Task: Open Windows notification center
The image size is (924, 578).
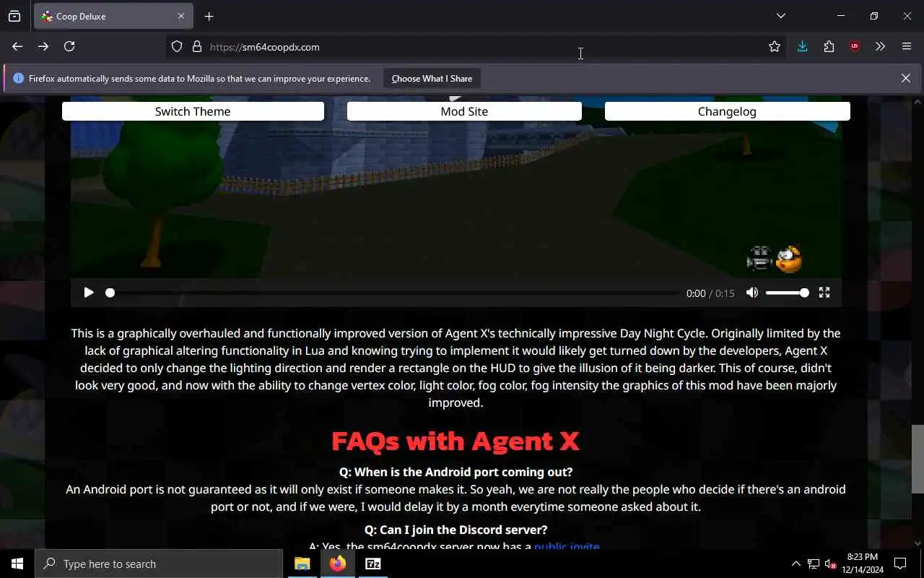Action: click(x=900, y=564)
